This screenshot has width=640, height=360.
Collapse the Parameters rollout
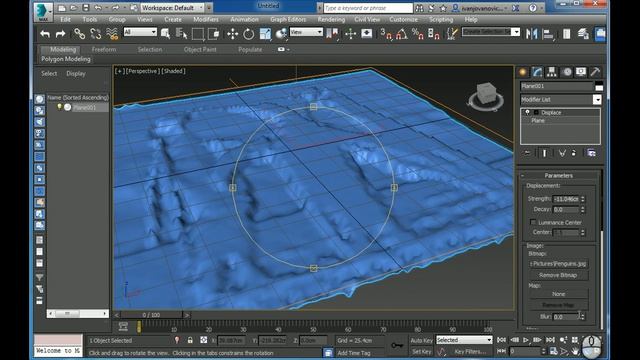click(x=558, y=176)
